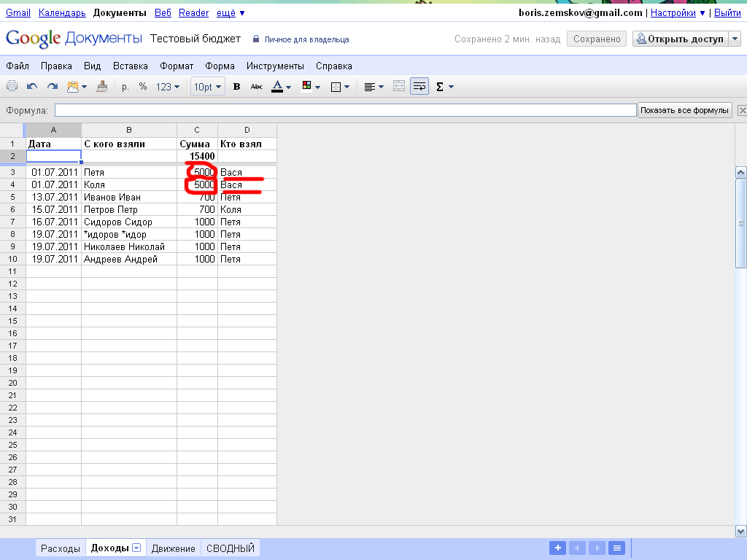
Task: Apply percent format to cell
Action: [143, 87]
